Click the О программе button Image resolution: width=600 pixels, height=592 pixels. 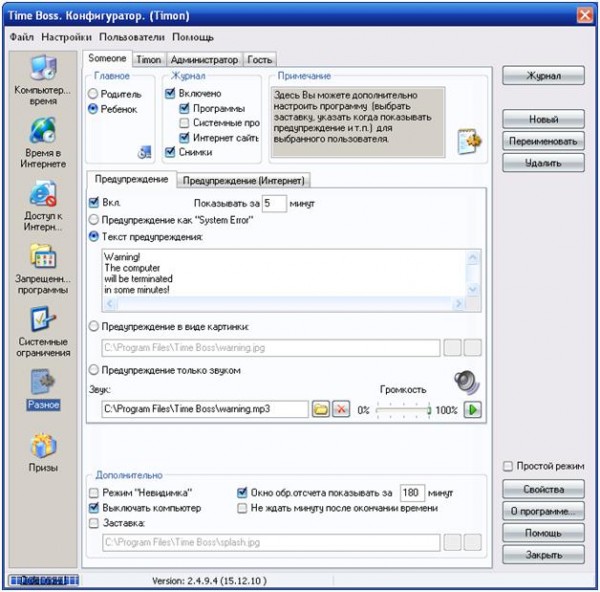point(543,511)
